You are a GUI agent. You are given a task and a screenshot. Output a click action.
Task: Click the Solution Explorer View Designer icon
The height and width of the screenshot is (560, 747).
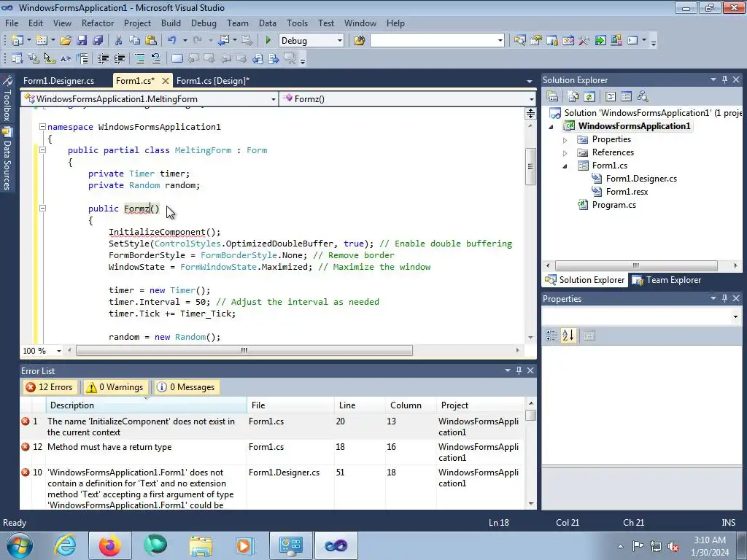[626, 97]
